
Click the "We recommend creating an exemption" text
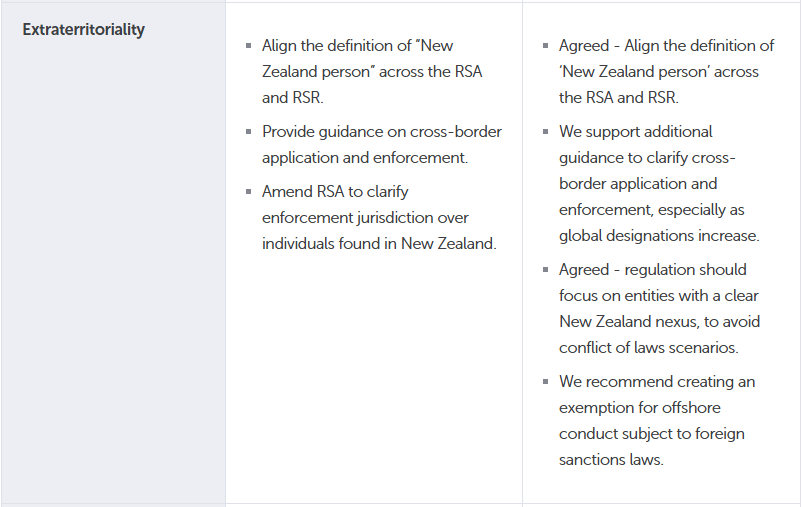coord(657,382)
